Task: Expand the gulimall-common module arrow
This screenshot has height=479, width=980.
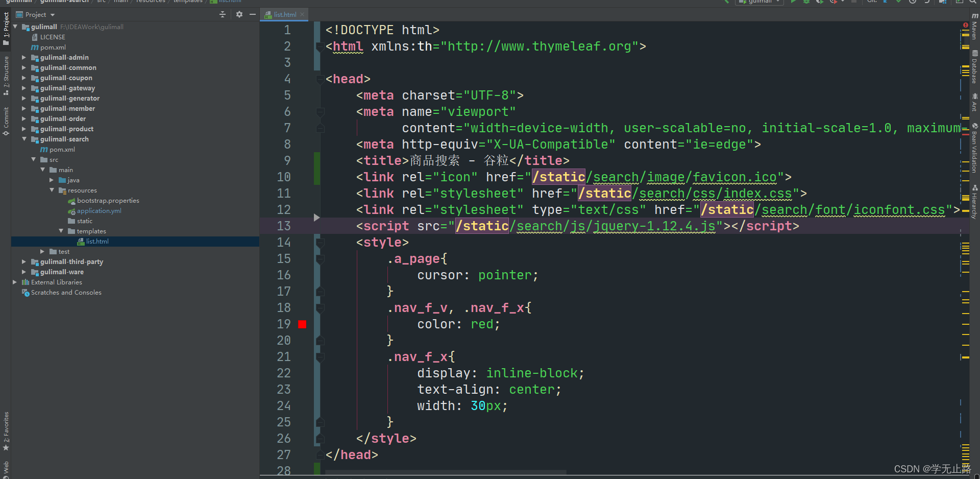Action: click(24, 68)
